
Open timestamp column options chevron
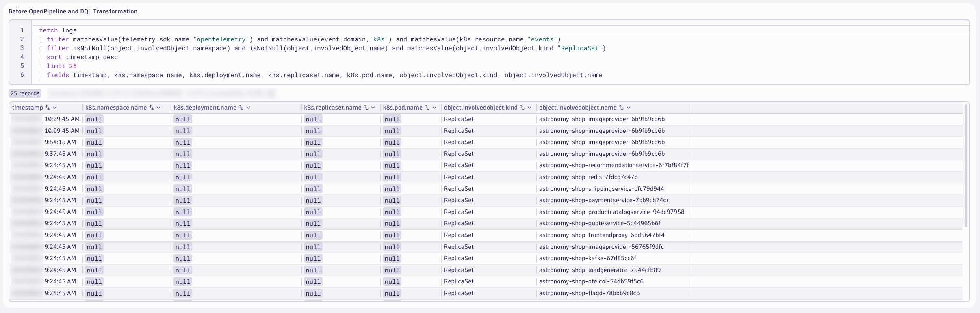click(55, 108)
